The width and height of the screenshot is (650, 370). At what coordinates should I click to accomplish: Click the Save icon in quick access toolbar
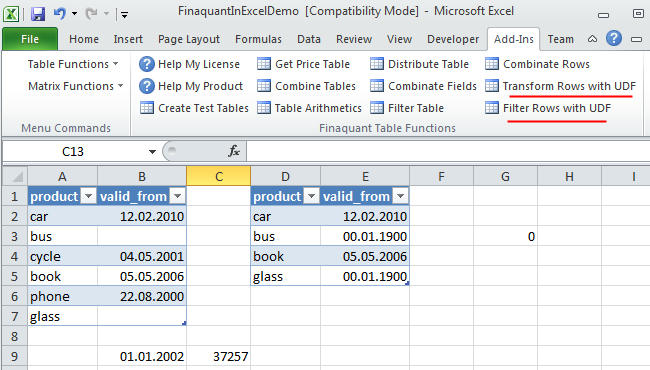pos(38,15)
